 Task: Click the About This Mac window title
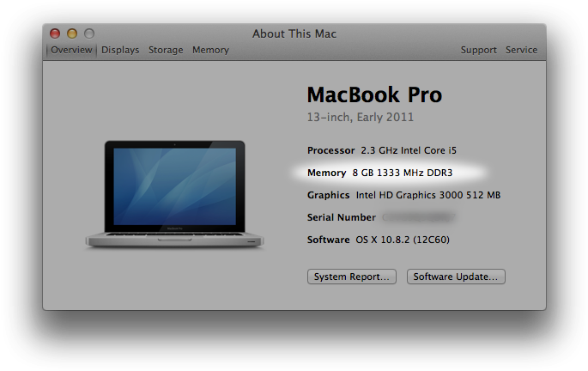(x=294, y=33)
